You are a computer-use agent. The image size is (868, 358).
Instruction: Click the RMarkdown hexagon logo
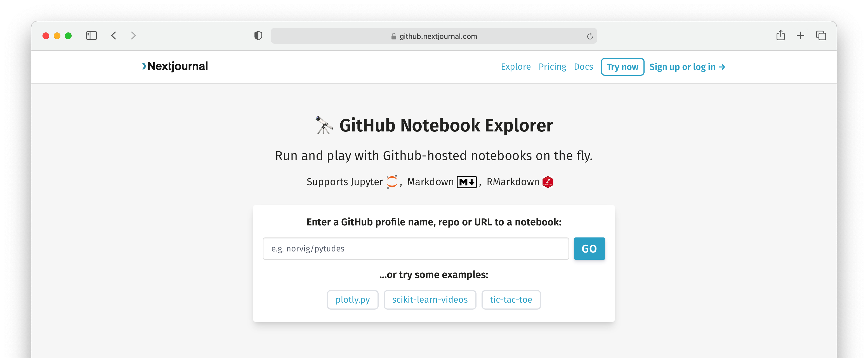(548, 182)
